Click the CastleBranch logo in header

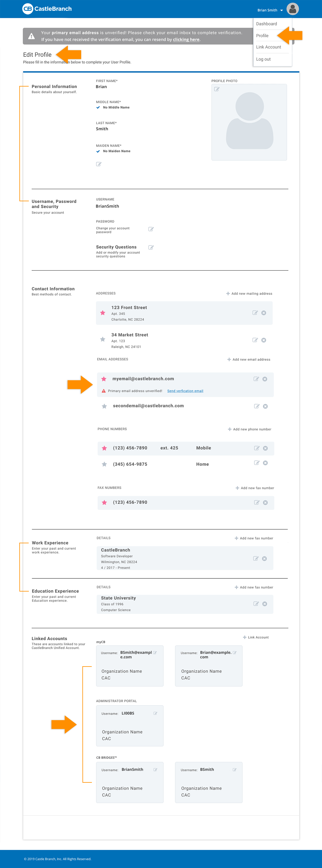[x=47, y=9]
